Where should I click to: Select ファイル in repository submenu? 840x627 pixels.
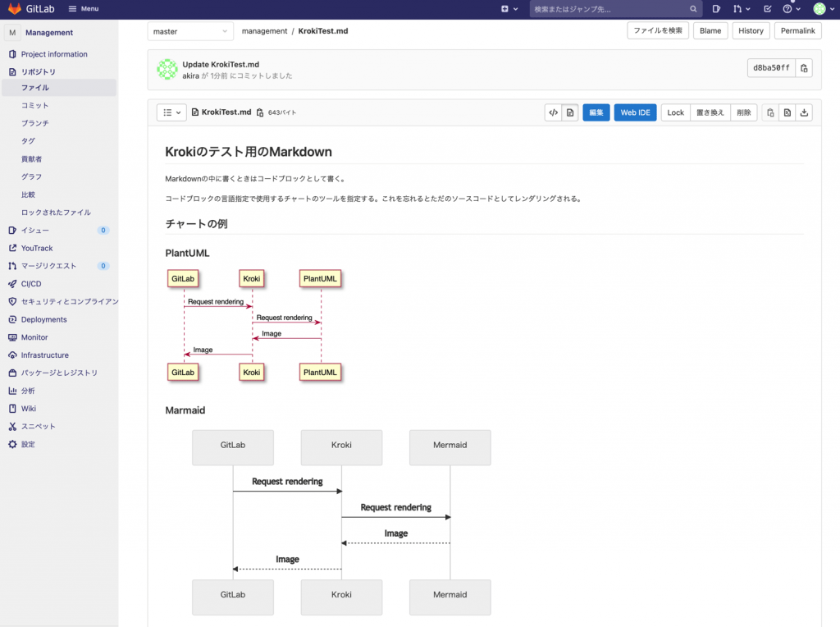(x=59, y=88)
